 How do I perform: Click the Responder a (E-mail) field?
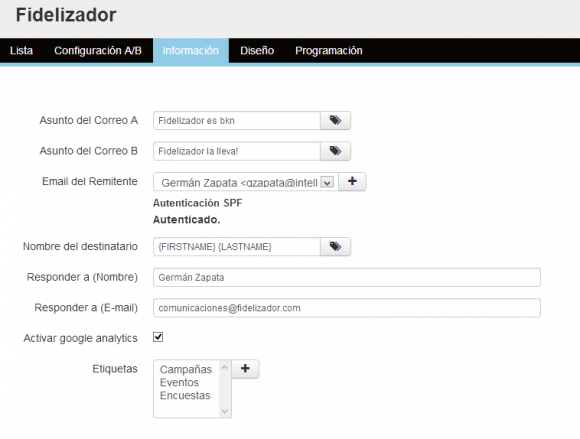pyautogui.click(x=347, y=308)
